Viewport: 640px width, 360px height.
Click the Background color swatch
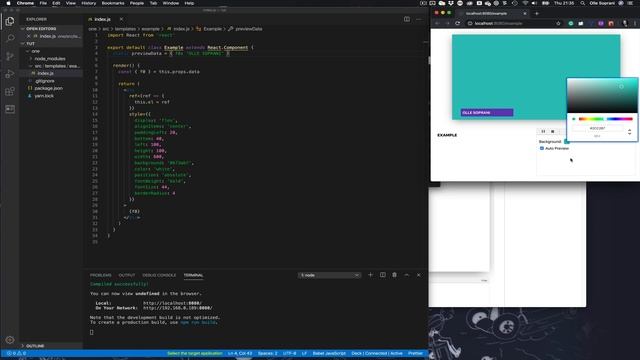[x=567, y=142]
